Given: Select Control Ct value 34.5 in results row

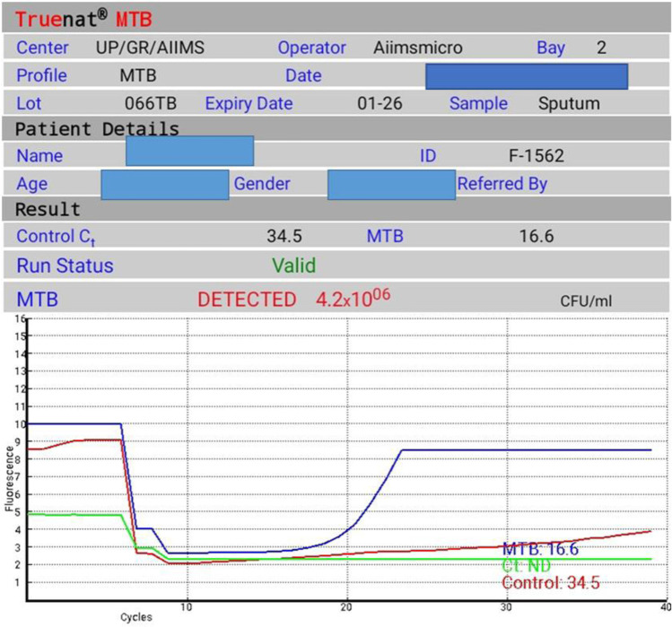Looking at the screenshot, I should [284, 236].
